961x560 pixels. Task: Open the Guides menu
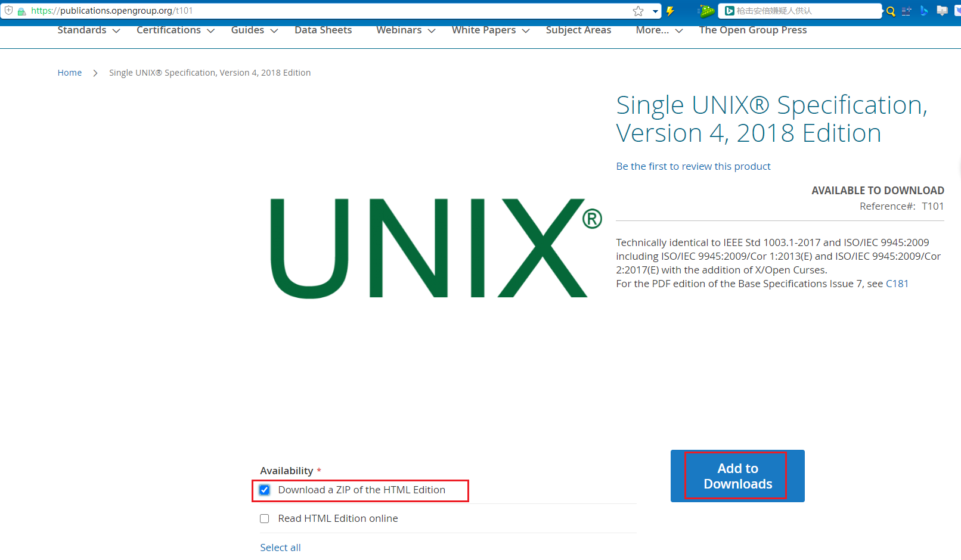pyautogui.click(x=247, y=30)
